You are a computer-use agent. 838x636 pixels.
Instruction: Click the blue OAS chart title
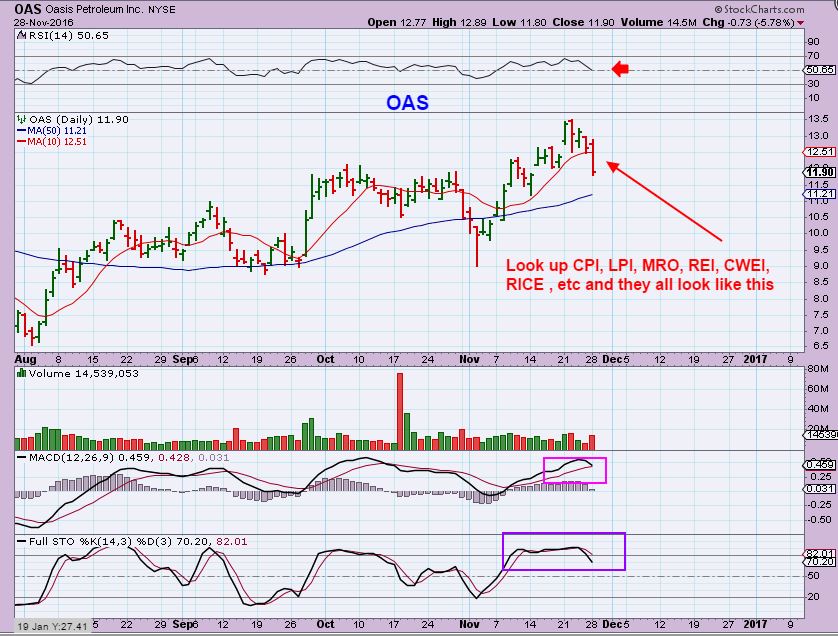click(x=407, y=103)
